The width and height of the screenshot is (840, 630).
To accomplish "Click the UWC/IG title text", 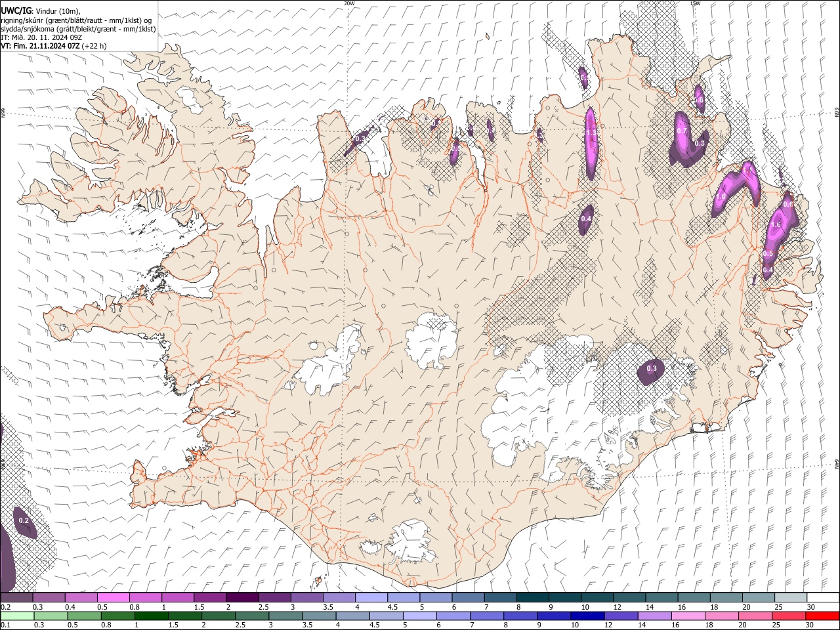I will 16,10.
